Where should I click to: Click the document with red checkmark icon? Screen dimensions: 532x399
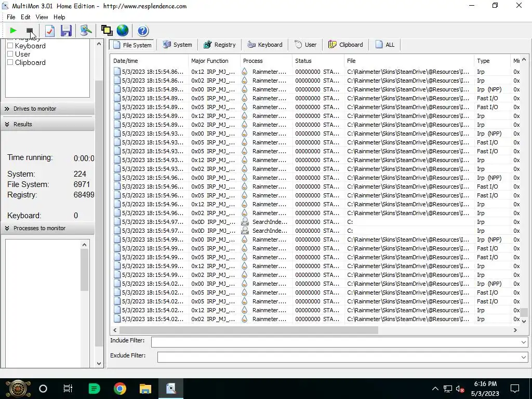[49, 31]
